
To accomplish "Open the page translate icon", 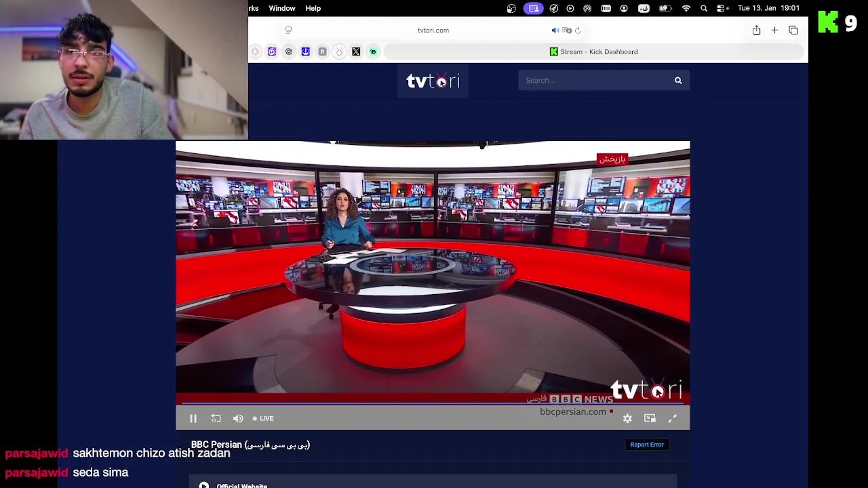I will pyautogui.click(x=567, y=30).
